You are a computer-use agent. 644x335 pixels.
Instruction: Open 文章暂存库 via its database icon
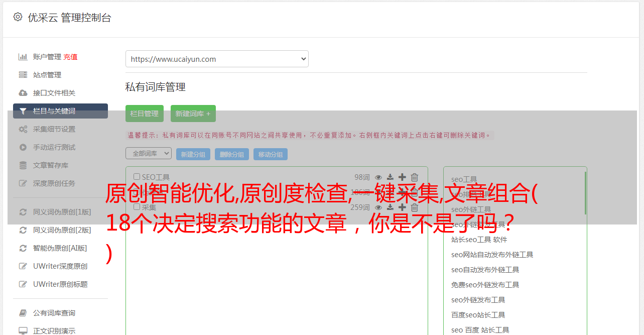pyautogui.click(x=23, y=165)
